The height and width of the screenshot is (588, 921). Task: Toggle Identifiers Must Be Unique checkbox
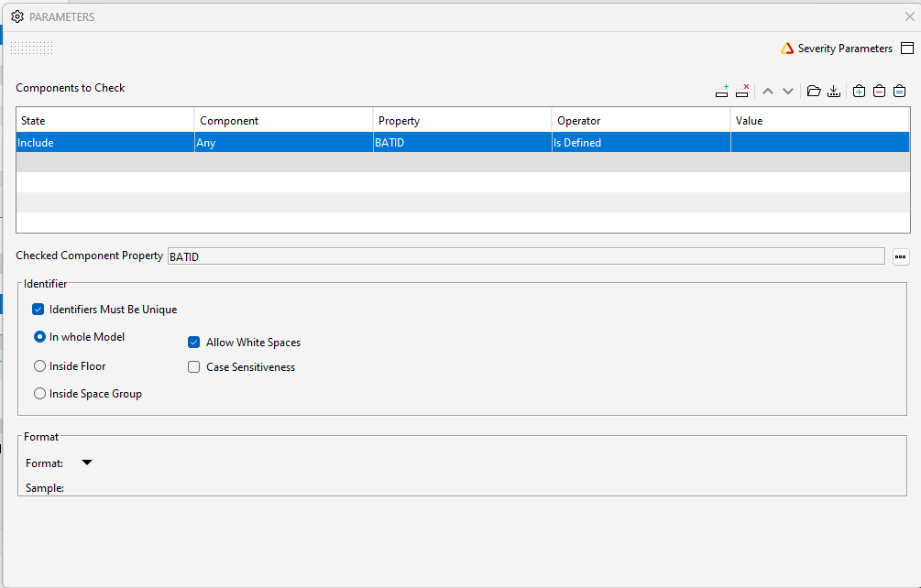pos(38,310)
